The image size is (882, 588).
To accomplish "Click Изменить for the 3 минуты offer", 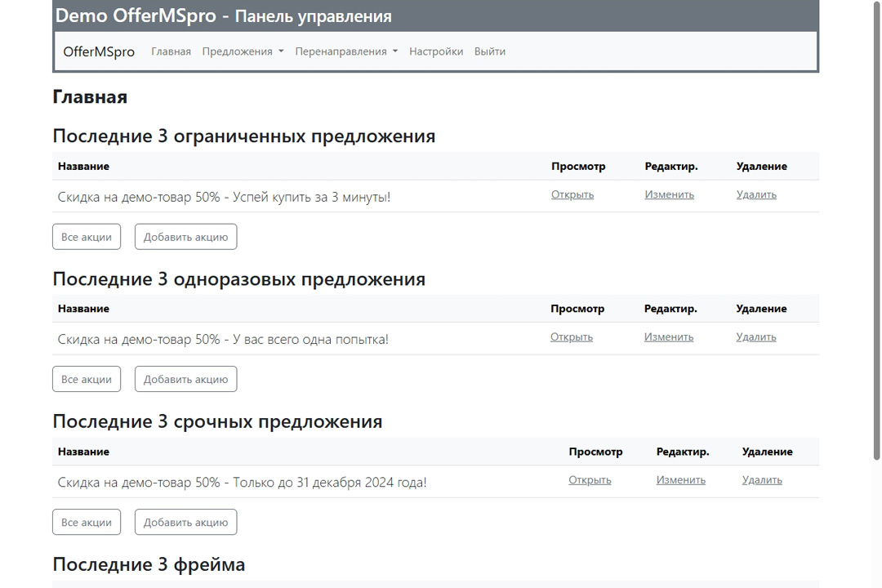I will [670, 194].
